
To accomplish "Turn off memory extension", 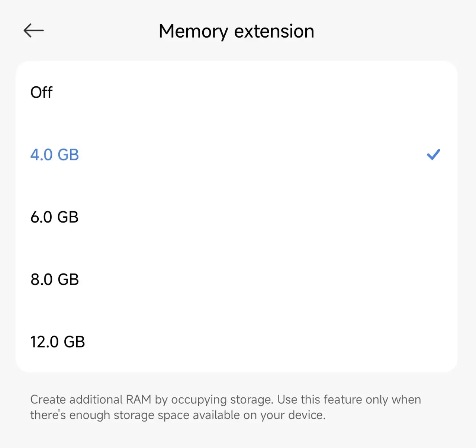I will pos(237,92).
